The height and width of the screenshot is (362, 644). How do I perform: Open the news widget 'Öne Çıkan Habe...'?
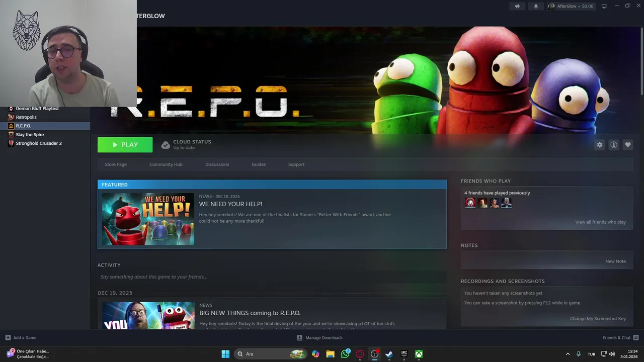[x=28, y=354]
